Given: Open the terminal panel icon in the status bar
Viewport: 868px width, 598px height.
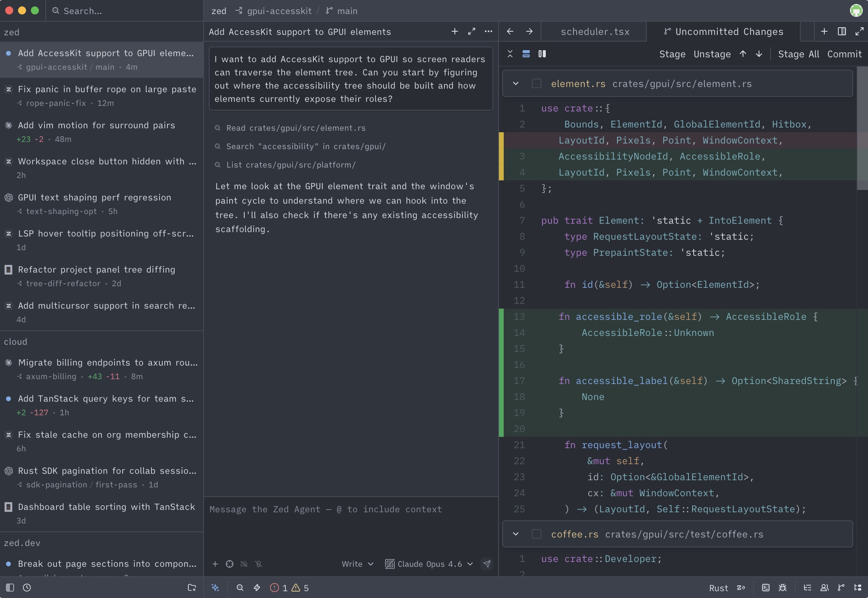Looking at the screenshot, I should (766, 588).
